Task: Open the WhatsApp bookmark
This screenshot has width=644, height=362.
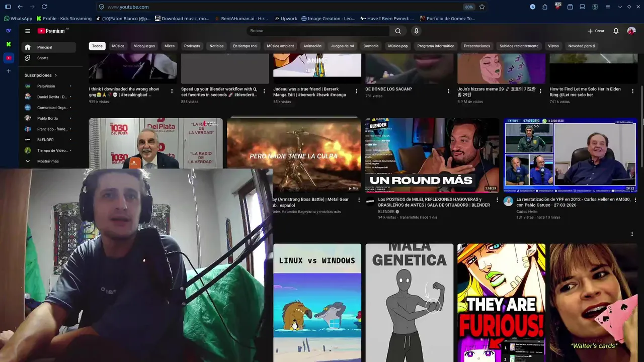Action: 18,19
